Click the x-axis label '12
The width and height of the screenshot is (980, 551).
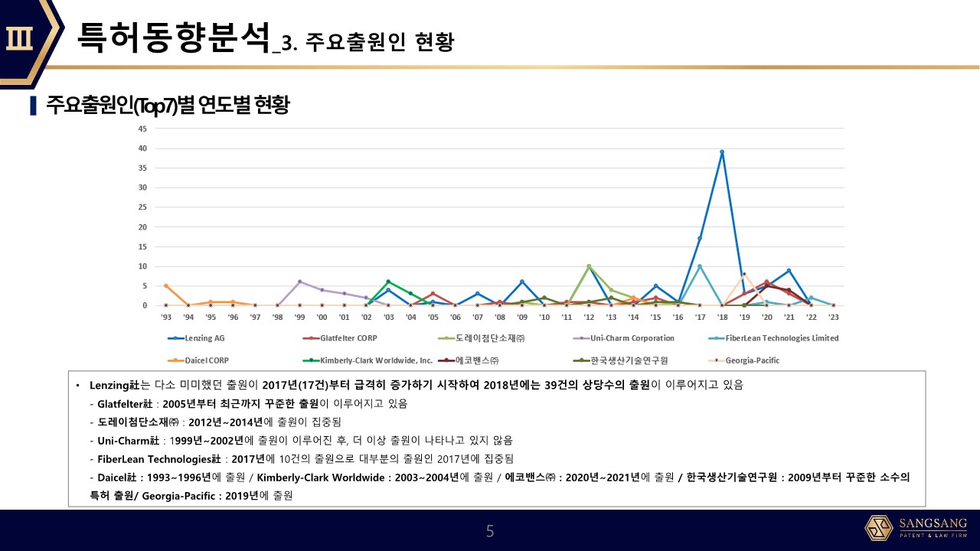(588, 316)
